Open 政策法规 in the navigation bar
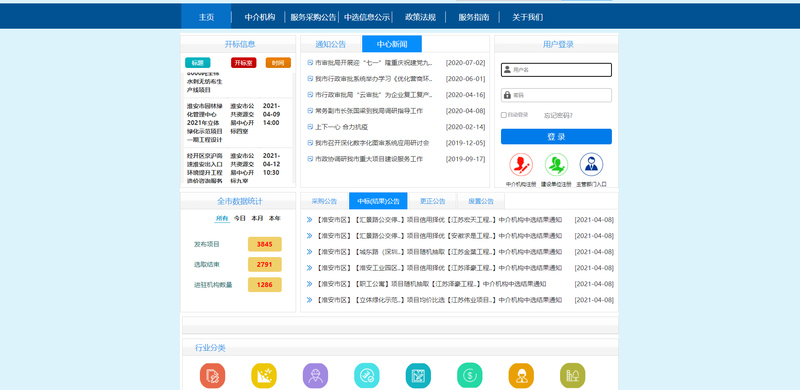800x390 pixels. 420,17
